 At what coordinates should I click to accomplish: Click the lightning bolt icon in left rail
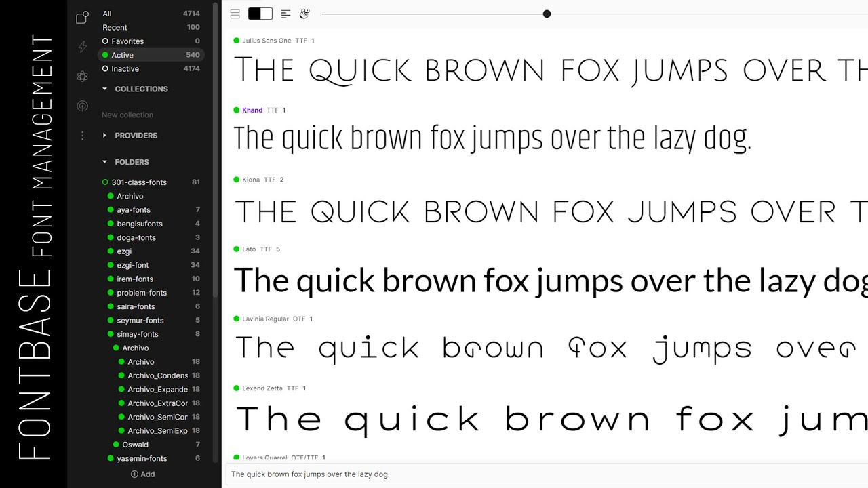click(x=83, y=47)
